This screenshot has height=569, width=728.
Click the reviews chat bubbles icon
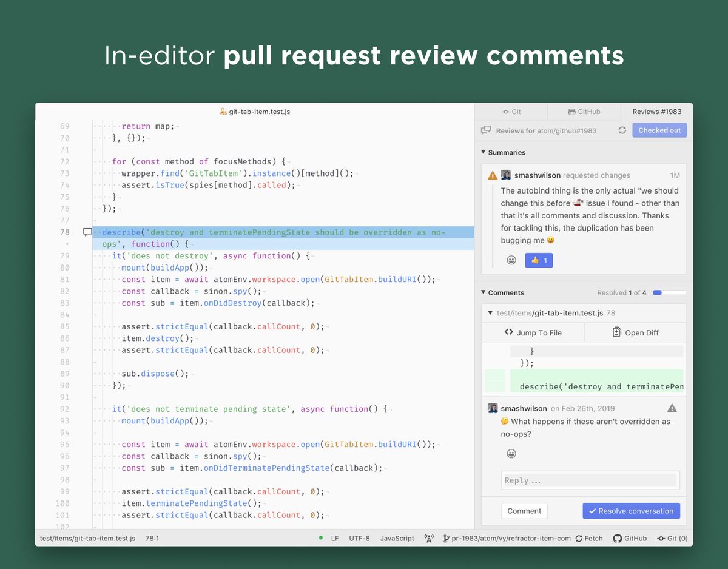pos(486,130)
